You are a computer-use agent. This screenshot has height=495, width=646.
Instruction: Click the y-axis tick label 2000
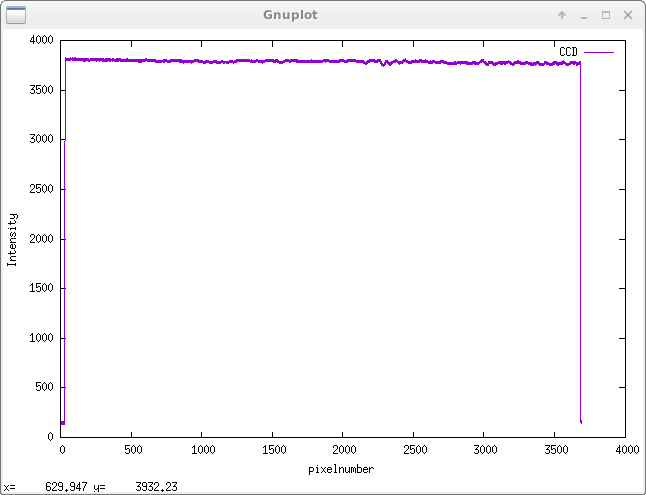[x=41, y=239]
